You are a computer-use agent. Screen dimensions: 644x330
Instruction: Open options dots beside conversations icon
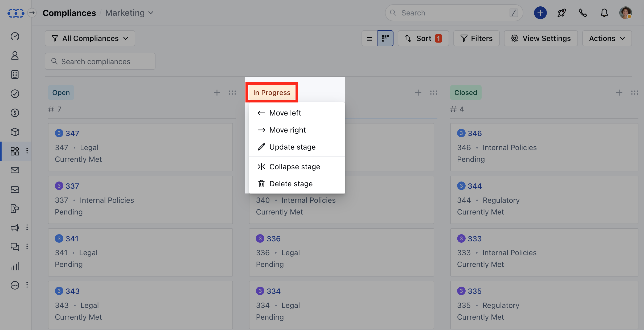click(27, 246)
